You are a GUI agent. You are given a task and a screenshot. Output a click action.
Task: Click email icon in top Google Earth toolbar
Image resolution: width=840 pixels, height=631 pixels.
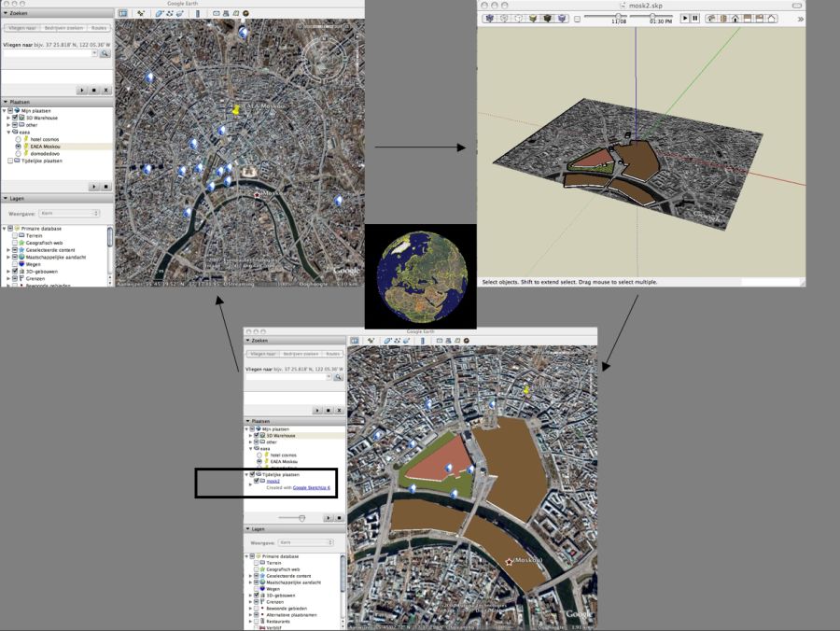[x=216, y=13]
